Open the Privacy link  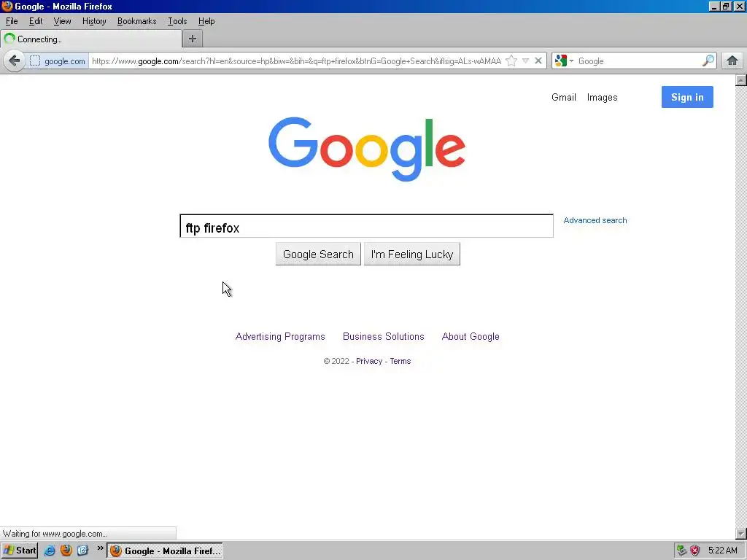(x=369, y=361)
